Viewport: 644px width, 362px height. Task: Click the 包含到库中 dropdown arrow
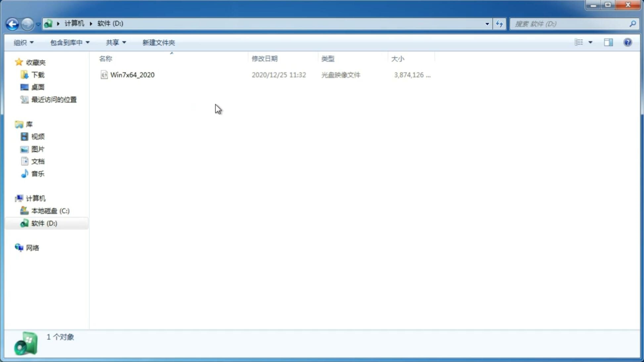point(87,42)
